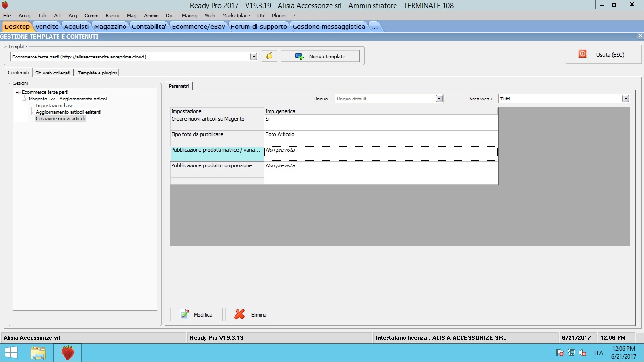Click the Impostazione column header
Viewport: 644px width, 362px height.
coord(217,111)
